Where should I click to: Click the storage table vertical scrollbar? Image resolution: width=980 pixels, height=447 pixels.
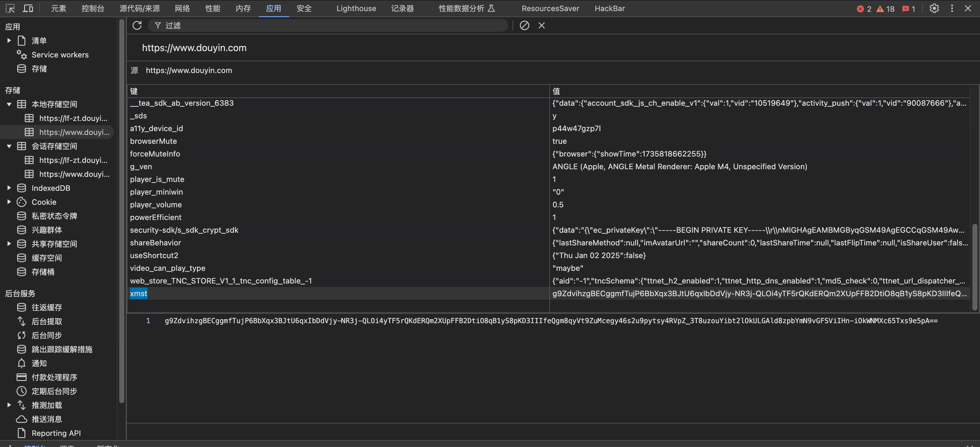coord(974,267)
